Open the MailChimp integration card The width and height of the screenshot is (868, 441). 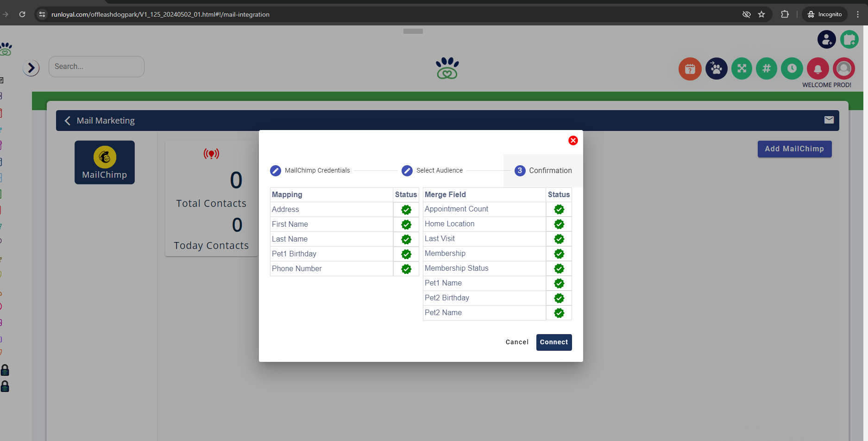pos(105,162)
